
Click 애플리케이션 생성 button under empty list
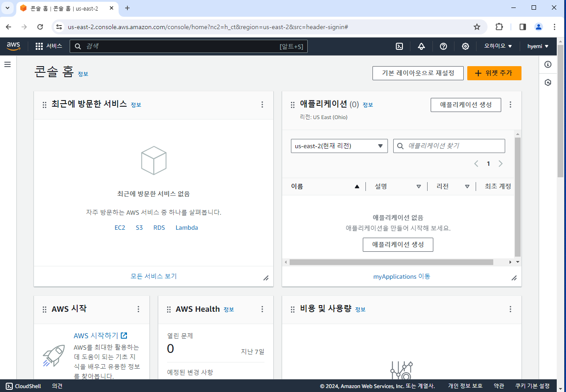[398, 245]
